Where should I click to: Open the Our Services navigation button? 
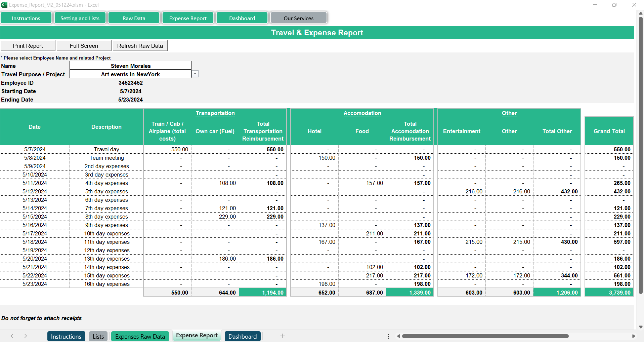[x=298, y=18]
